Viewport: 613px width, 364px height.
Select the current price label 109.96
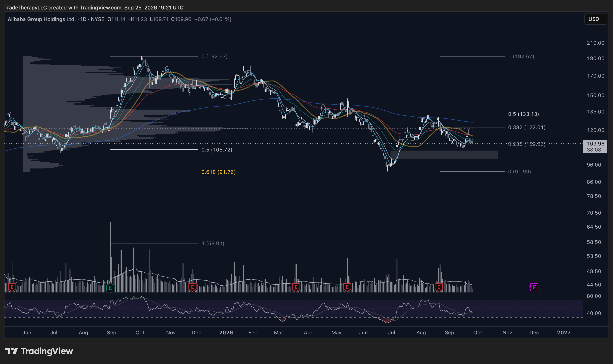click(596, 144)
